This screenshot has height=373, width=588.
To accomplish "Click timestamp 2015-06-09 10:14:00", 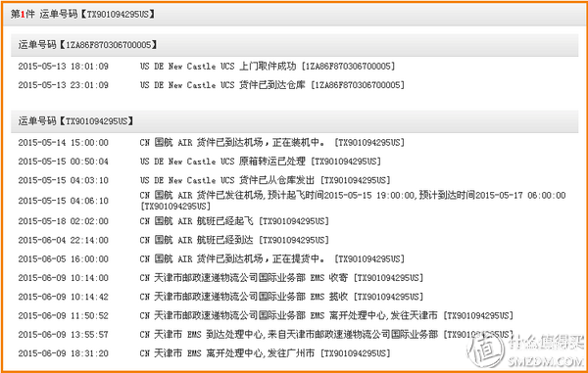I will pos(64,278).
